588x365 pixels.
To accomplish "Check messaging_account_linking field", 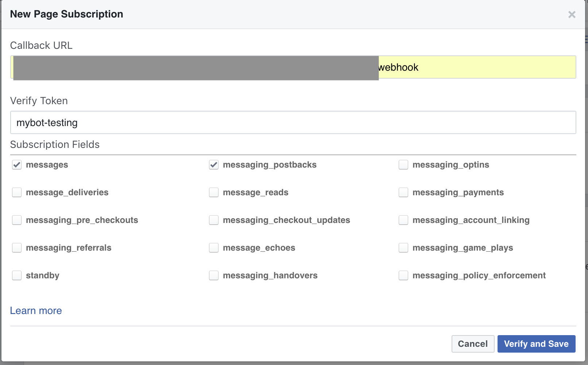I will coord(403,220).
